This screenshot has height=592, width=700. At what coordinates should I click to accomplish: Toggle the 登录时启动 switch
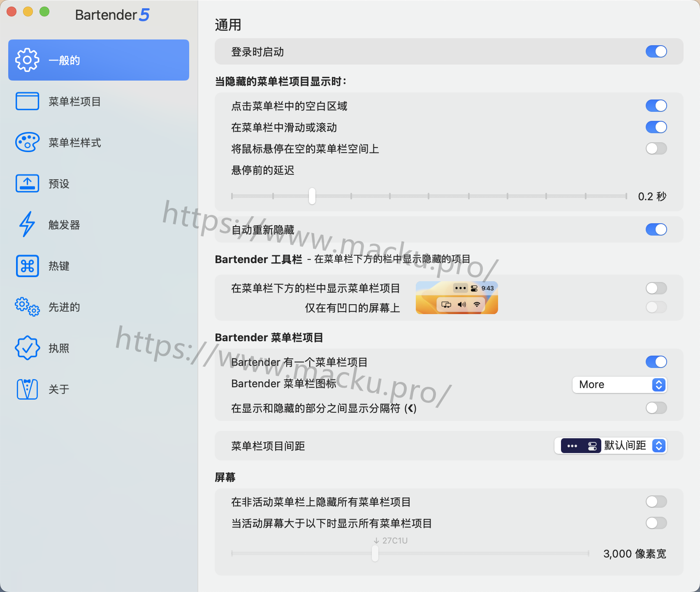coord(656,51)
